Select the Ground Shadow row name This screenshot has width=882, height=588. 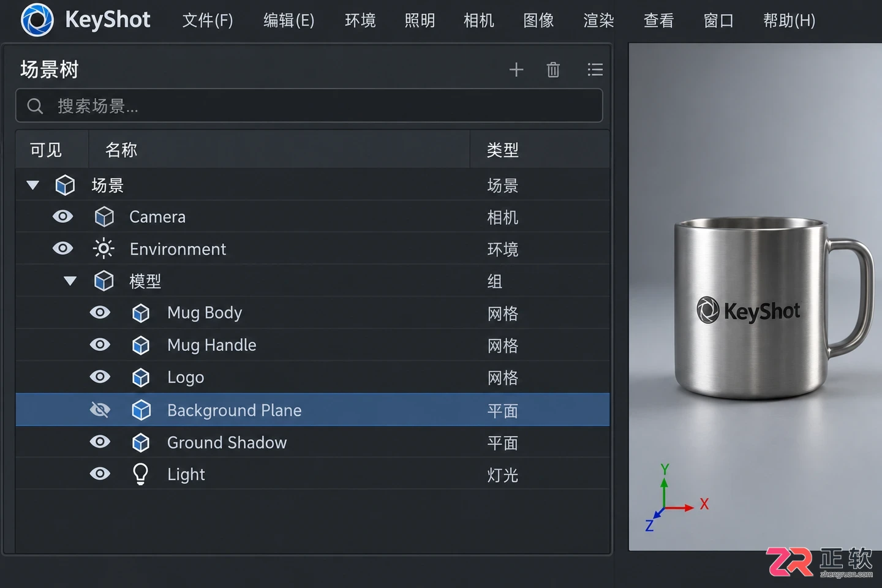click(x=227, y=443)
